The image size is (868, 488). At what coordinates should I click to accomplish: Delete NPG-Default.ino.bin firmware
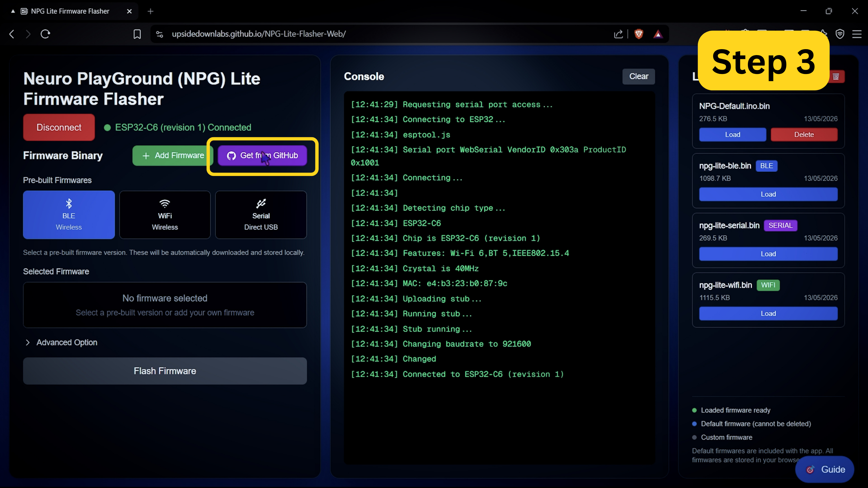(804, 135)
